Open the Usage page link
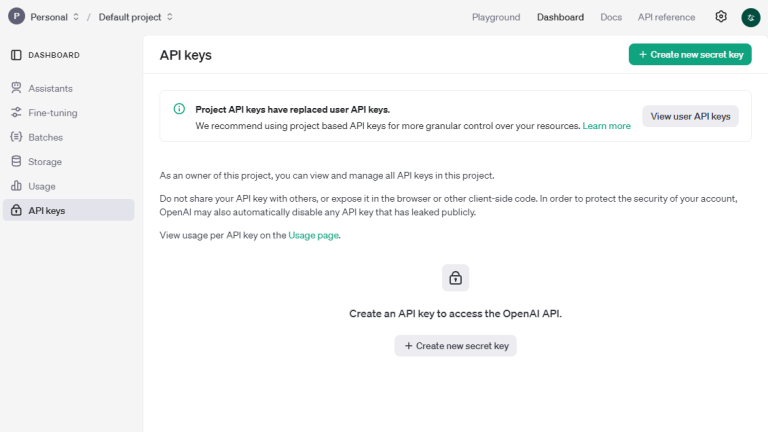The width and height of the screenshot is (768, 432). pos(314,235)
